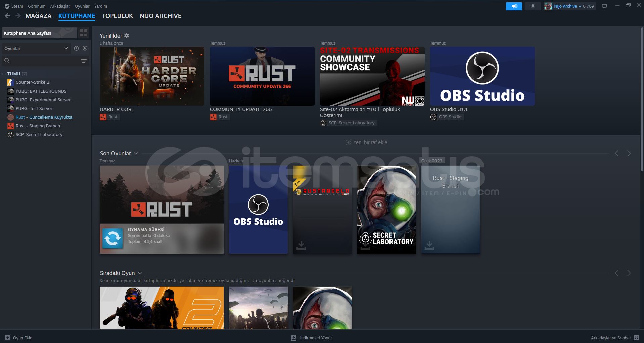This screenshot has width=644, height=343.
Task: Click the SCP: Secret Laboratory sidebar icon
Action: click(x=11, y=134)
